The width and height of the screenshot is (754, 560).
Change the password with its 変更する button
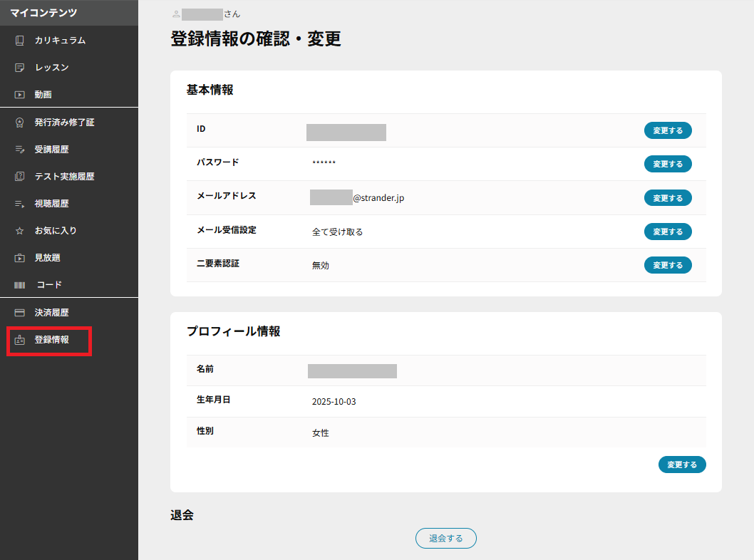668,164
